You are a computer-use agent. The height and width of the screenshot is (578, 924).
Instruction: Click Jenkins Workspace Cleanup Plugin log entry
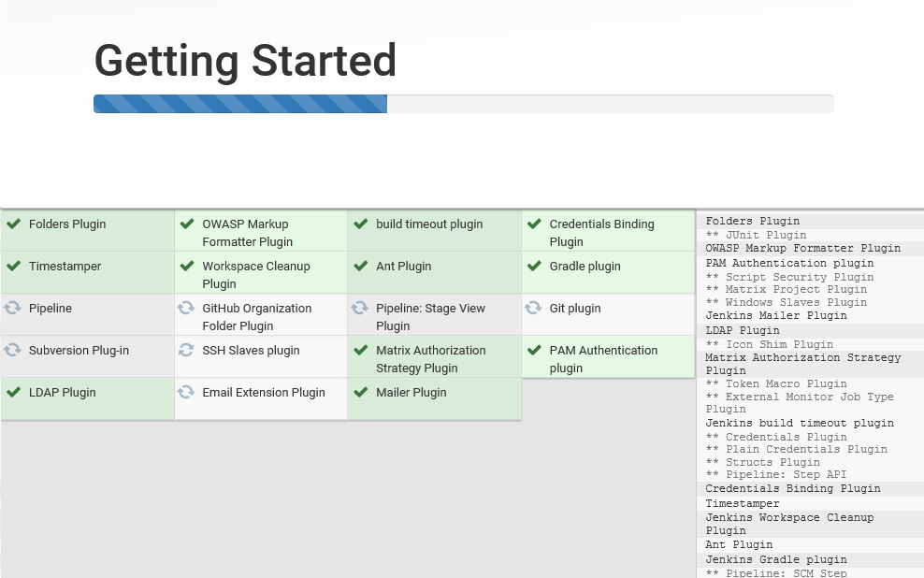(789, 524)
